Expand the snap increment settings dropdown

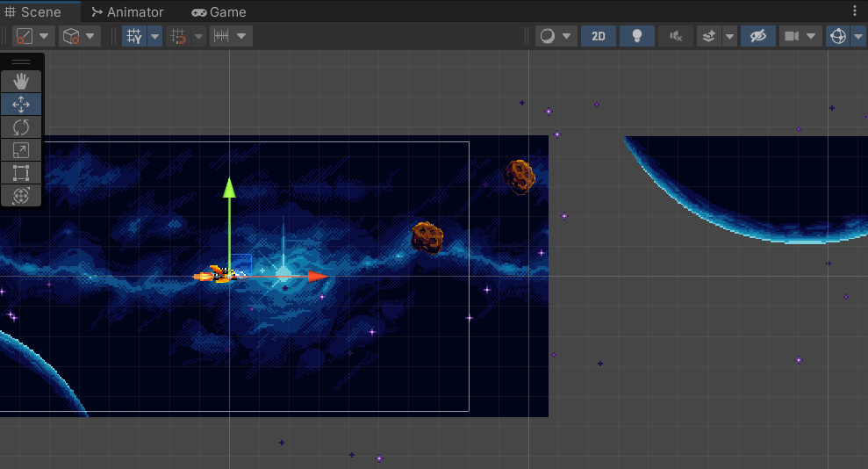pos(242,37)
